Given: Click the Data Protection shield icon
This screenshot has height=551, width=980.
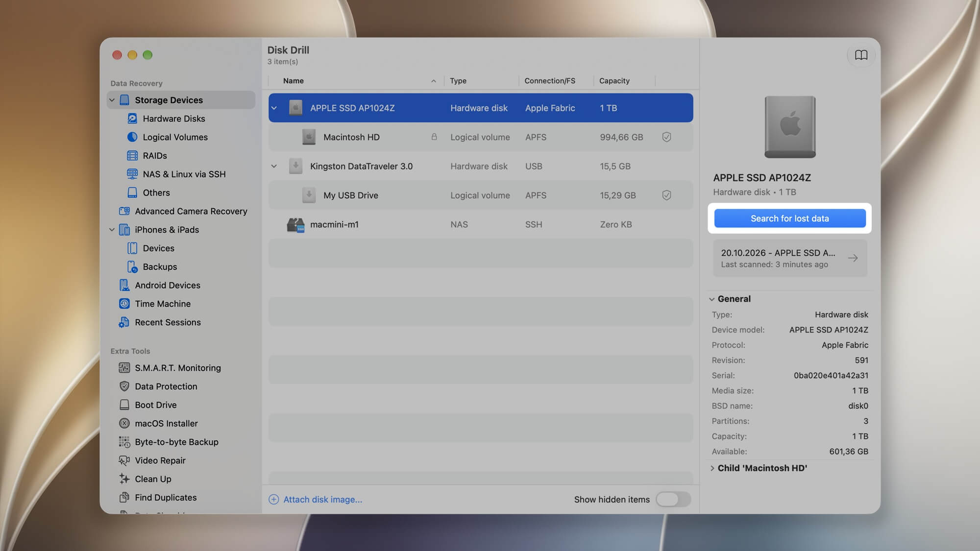Looking at the screenshot, I should [x=124, y=386].
